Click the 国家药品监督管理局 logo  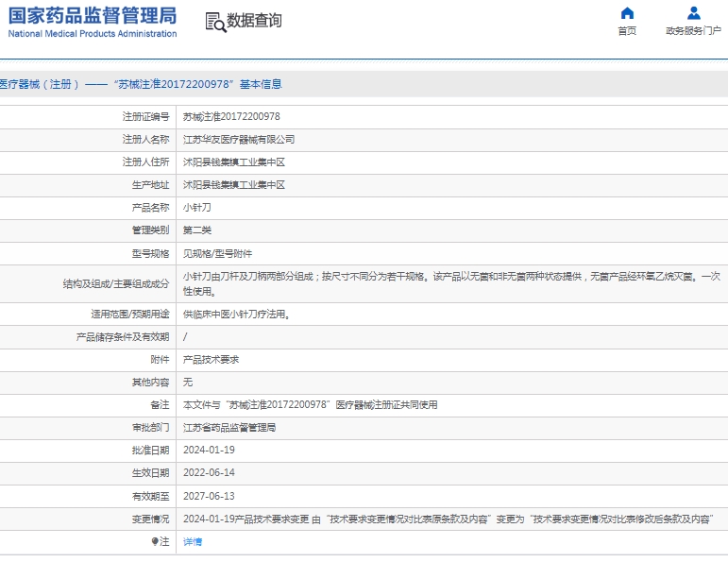click(93, 15)
